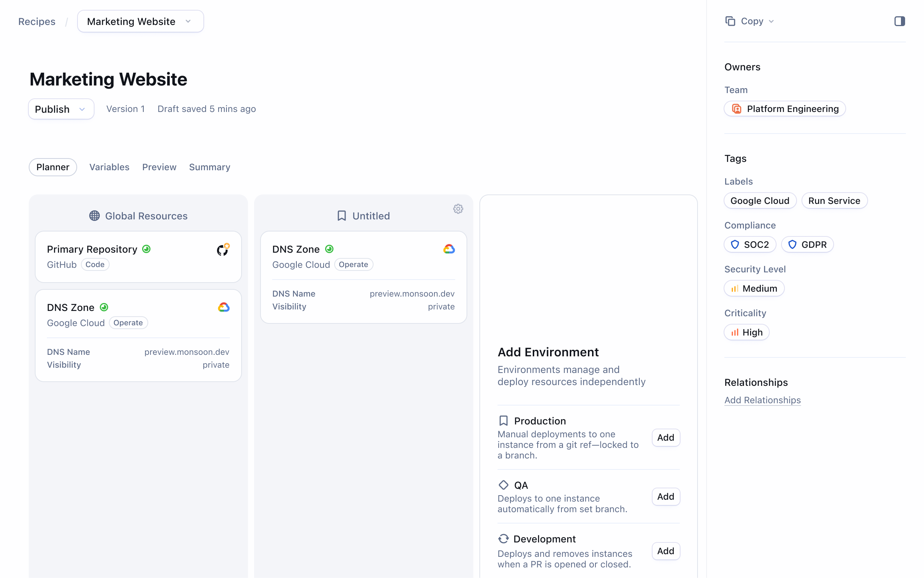Viewport: 924px width, 578px height.
Task: Click the Marketing Website page heading
Action: tap(108, 79)
